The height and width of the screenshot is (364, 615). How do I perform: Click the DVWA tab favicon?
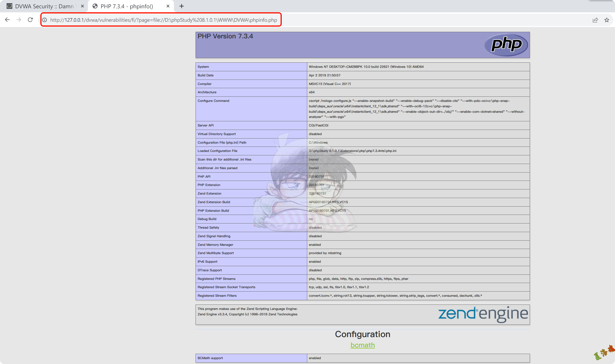(x=9, y=6)
